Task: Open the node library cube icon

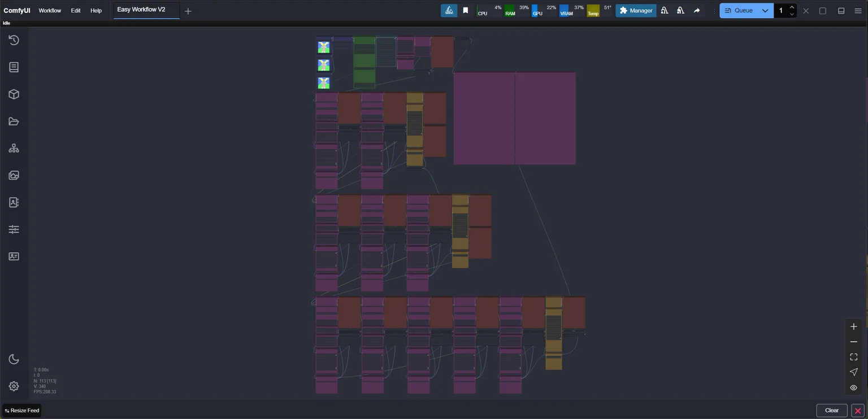Action: pyautogui.click(x=14, y=94)
